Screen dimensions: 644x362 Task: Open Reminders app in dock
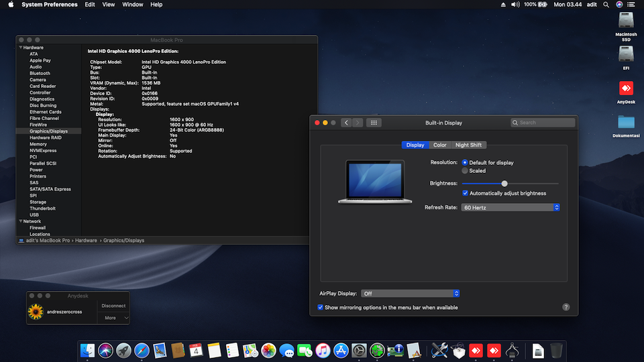point(232,351)
